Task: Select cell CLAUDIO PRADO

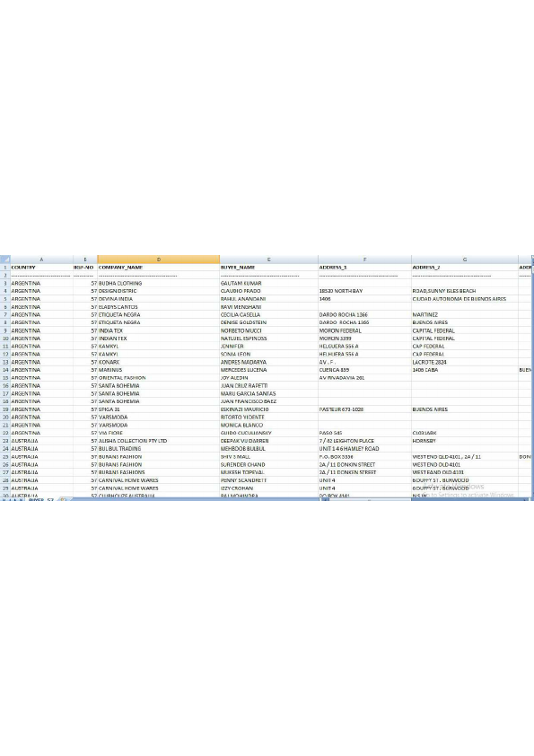Action: [268, 291]
